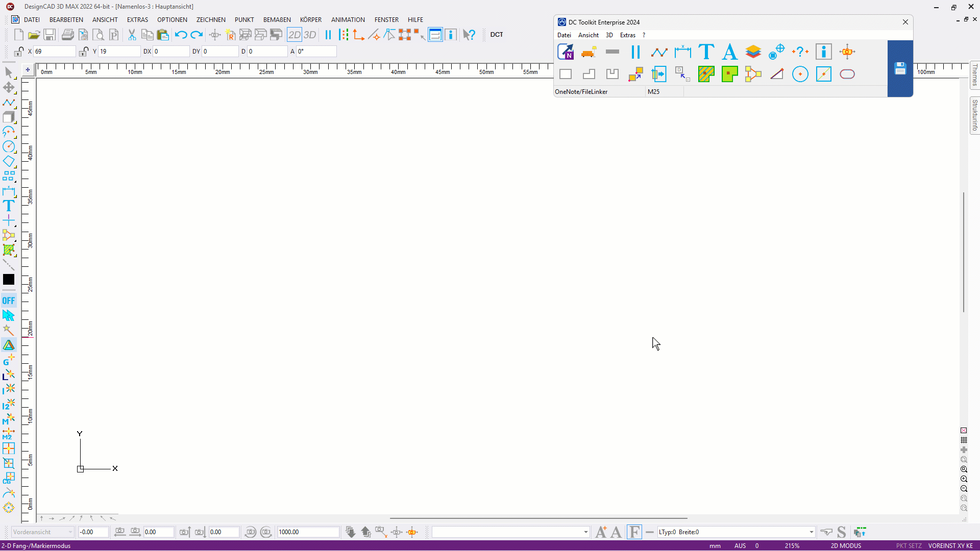
Task: Undo the last action
Action: [x=181, y=35]
